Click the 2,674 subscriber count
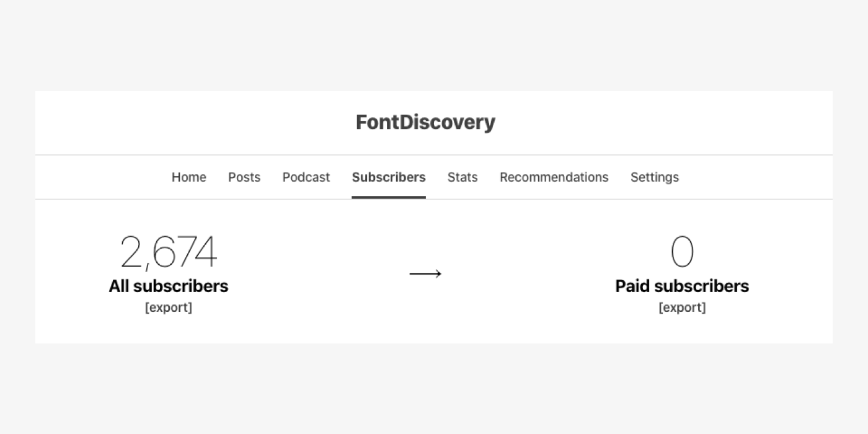The height and width of the screenshot is (434, 868). (x=169, y=251)
